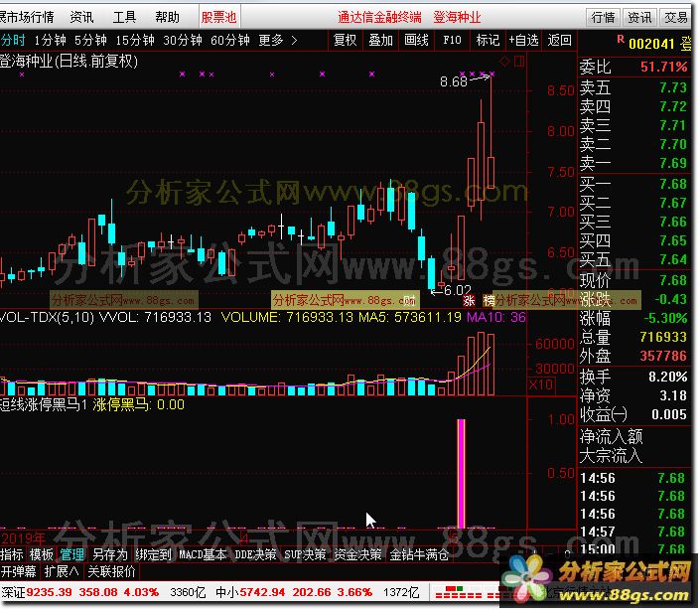
Task: Switch to 行情 view button
Action: point(603,18)
